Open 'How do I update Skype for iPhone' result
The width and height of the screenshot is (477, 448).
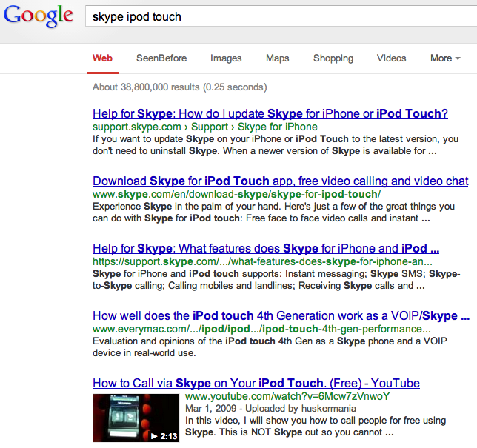pos(270,114)
